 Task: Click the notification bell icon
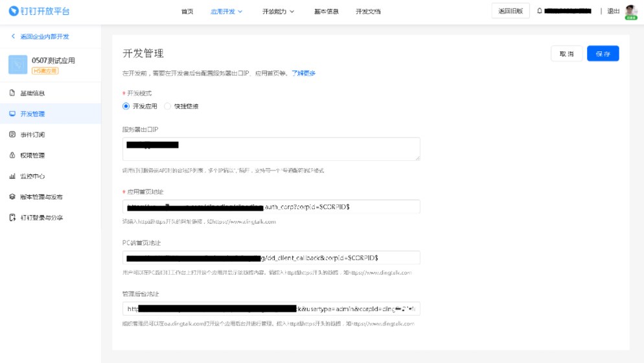539,11
